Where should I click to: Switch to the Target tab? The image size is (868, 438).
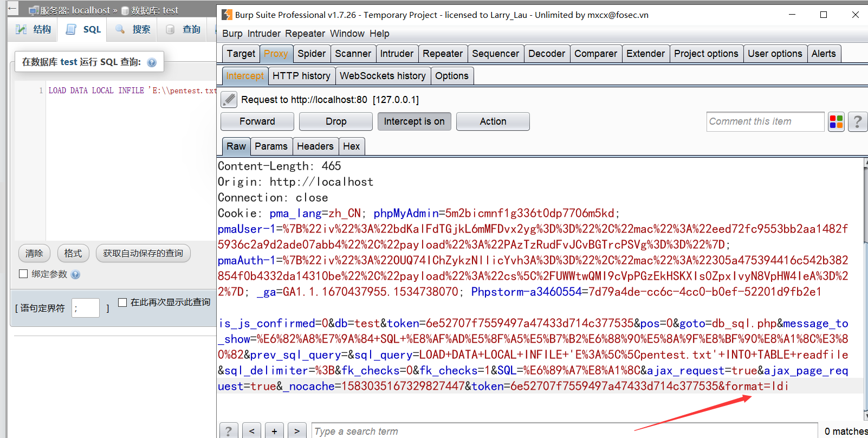pos(241,54)
